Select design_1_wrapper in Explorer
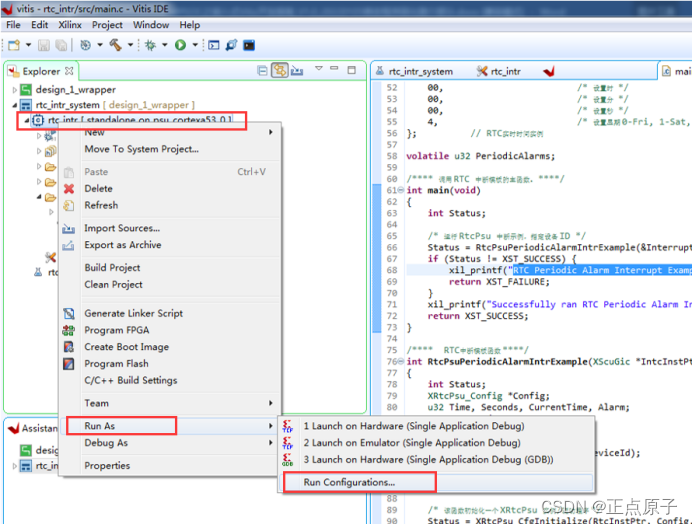The image size is (693, 525). coord(76,90)
